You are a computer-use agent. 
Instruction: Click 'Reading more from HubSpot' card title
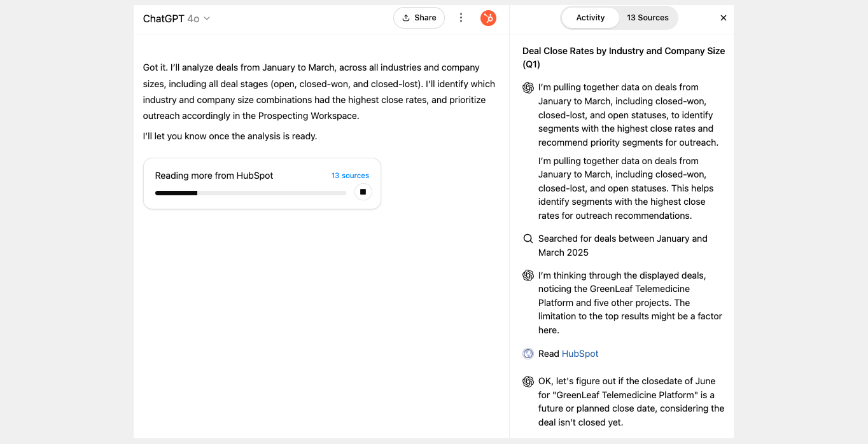214,176
